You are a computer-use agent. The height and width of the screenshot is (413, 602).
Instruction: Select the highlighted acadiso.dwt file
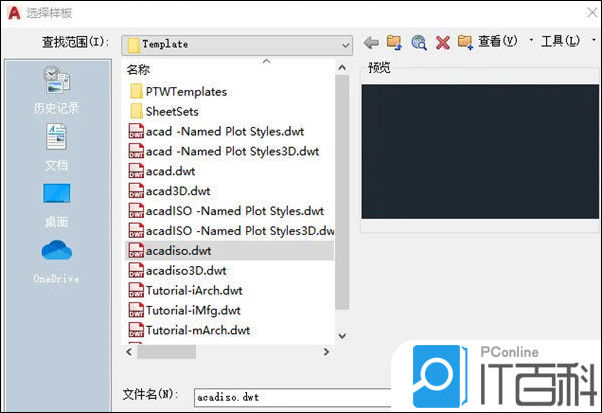point(230,251)
